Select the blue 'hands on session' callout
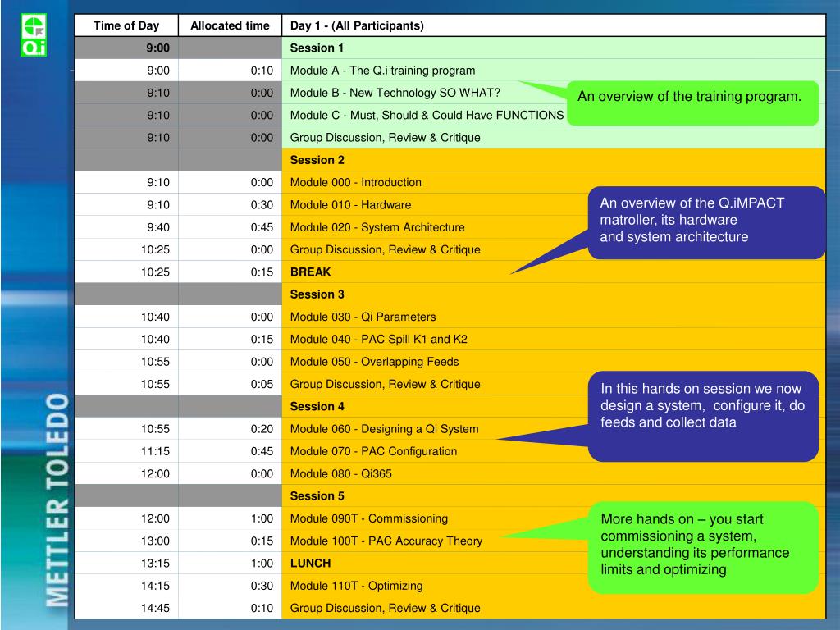840x630 pixels. coord(703,416)
